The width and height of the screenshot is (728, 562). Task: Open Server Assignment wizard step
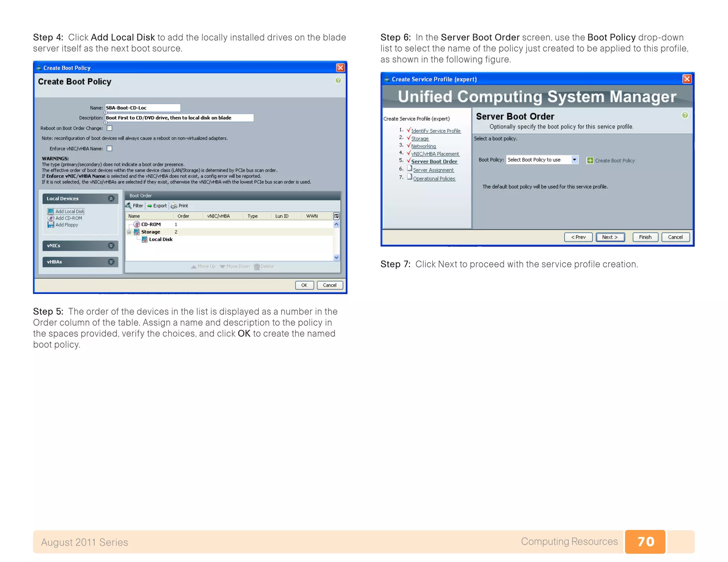click(433, 170)
